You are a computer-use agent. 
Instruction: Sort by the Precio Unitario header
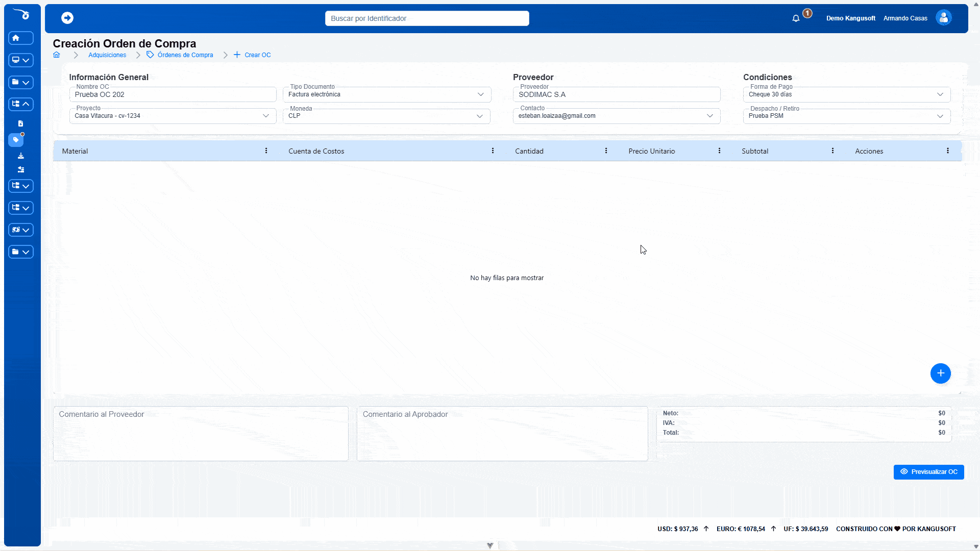652,151
